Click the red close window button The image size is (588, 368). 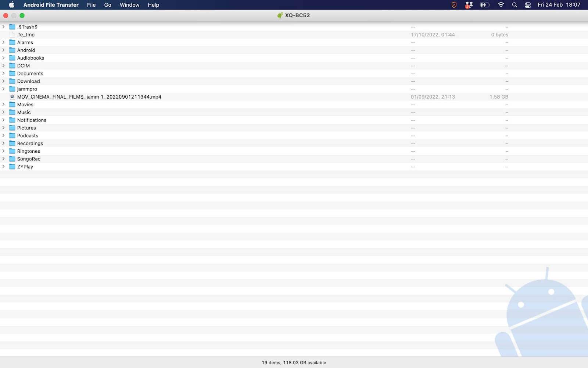point(6,15)
